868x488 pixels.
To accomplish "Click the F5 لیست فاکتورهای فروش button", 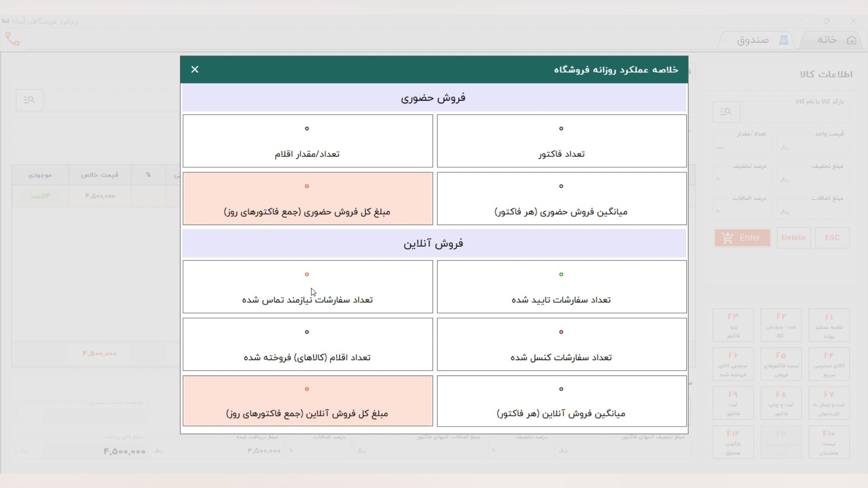I will click(781, 364).
